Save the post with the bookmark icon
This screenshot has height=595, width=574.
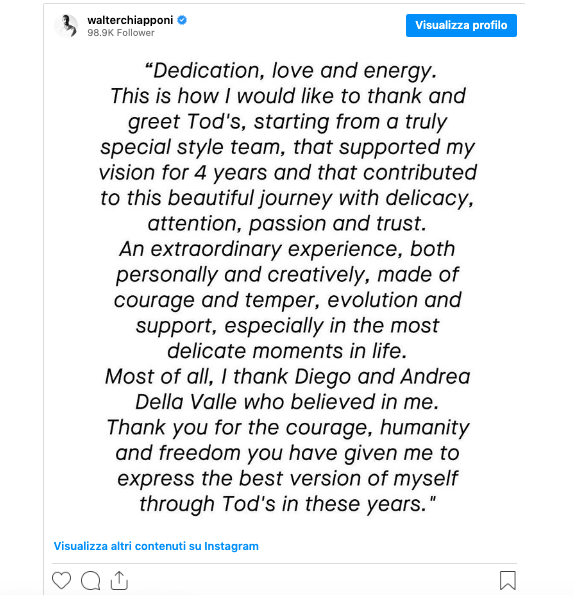(x=508, y=580)
